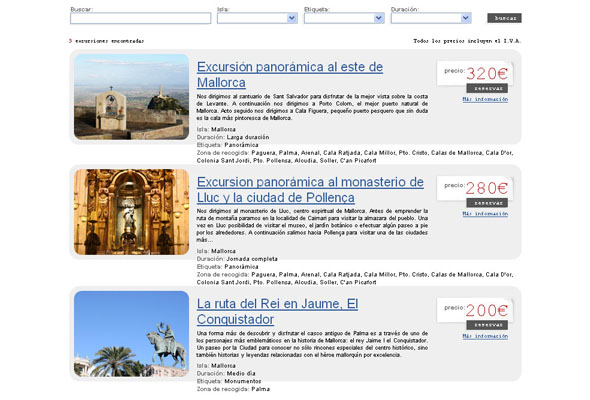Open the Isla dropdown
Image resolution: width=590 pixels, height=400 pixels.
tap(257, 18)
